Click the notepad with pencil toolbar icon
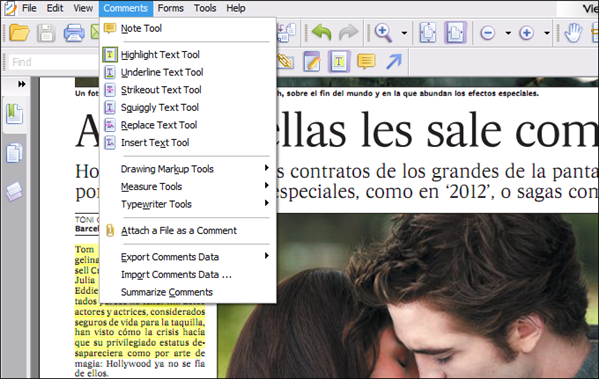The width and height of the screenshot is (599, 379). pyautogui.click(x=312, y=62)
